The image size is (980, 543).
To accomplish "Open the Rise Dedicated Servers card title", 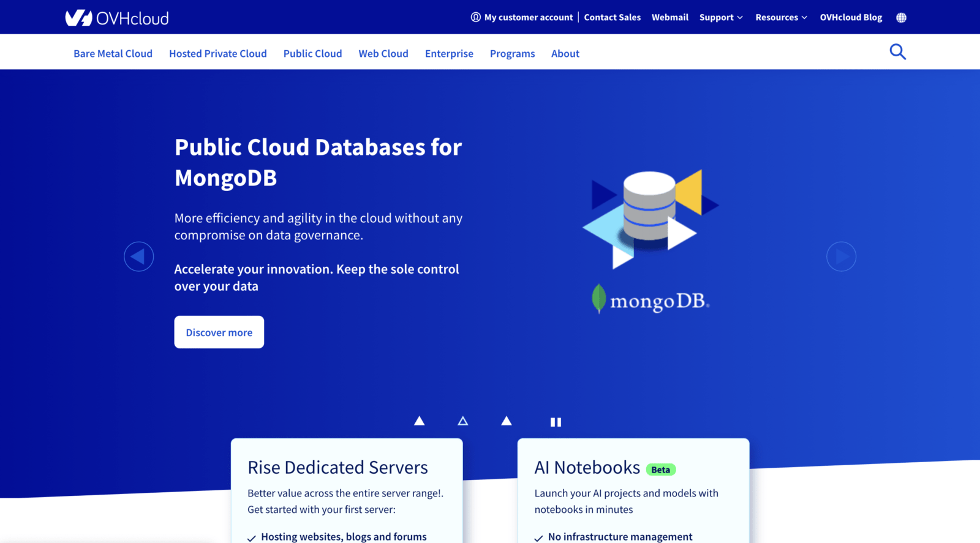I will pyautogui.click(x=337, y=468).
